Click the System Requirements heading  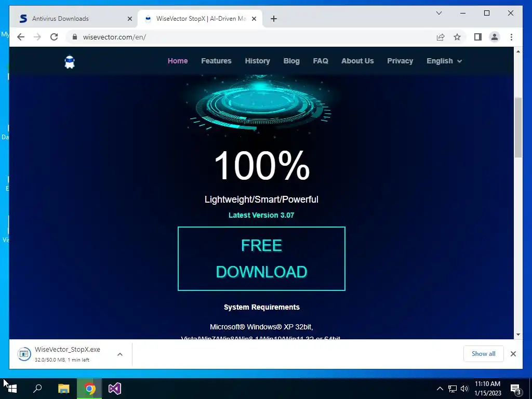tap(262, 307)
